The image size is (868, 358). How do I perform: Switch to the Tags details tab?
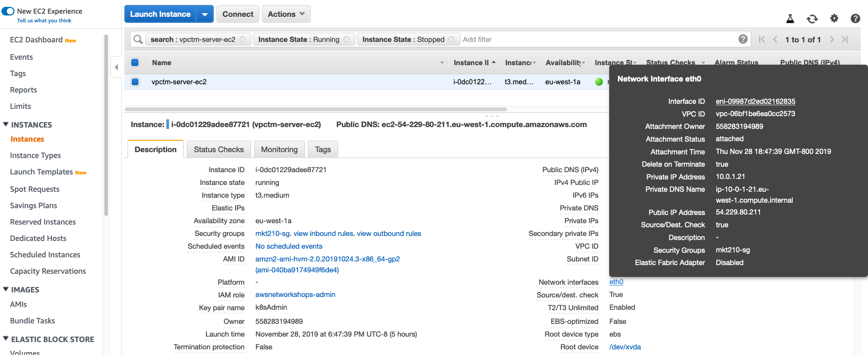tap(323, 149)
